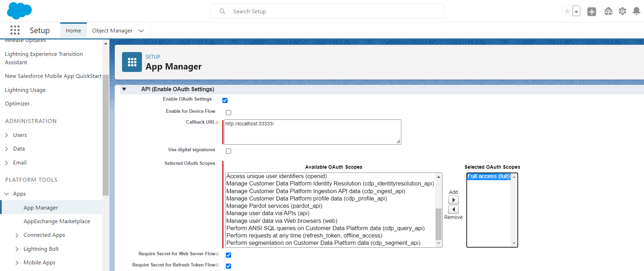Open the Setup gear menu
Screen dimensions: 644x271
click(622, 12)
